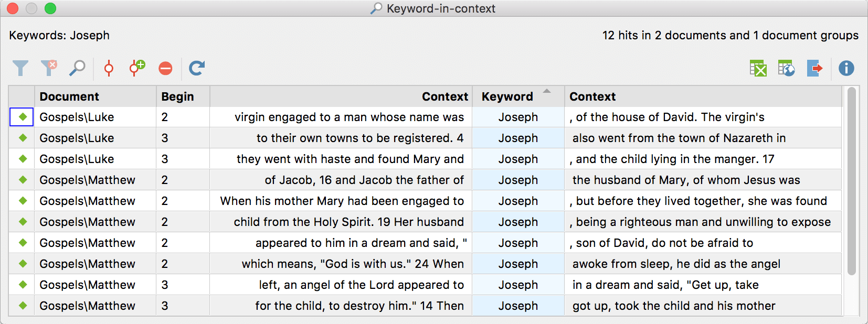Select 'left, an angel of the Lord appeared to'
The image size is (868, 324).
pyautogui.click(x=362, y=285)
